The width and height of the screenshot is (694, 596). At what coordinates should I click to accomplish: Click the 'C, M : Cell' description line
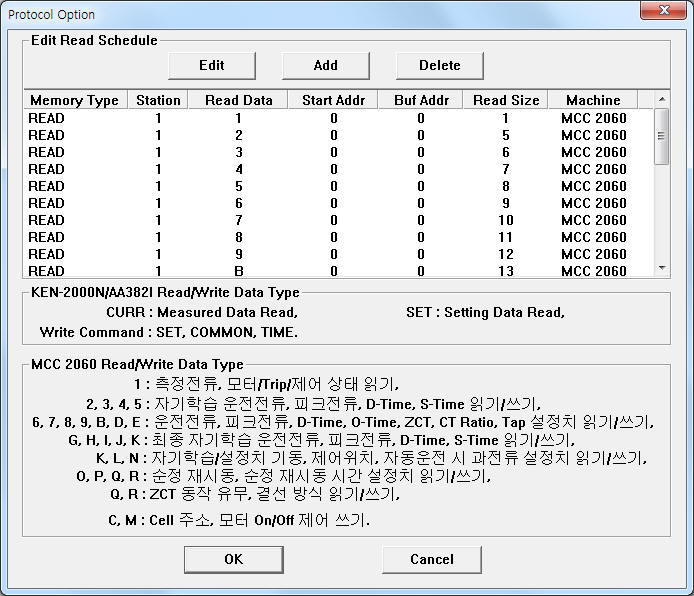tap(239, 520)
